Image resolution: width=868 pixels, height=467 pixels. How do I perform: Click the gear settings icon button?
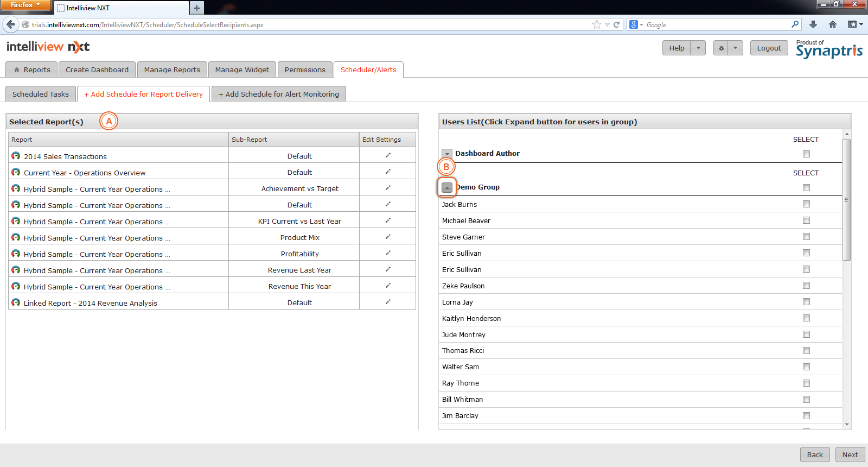721,48
